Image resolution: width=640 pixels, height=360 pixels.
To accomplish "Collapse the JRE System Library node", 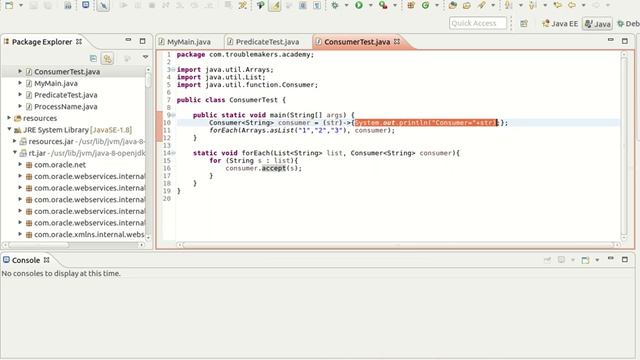I will tap(9, 129).
